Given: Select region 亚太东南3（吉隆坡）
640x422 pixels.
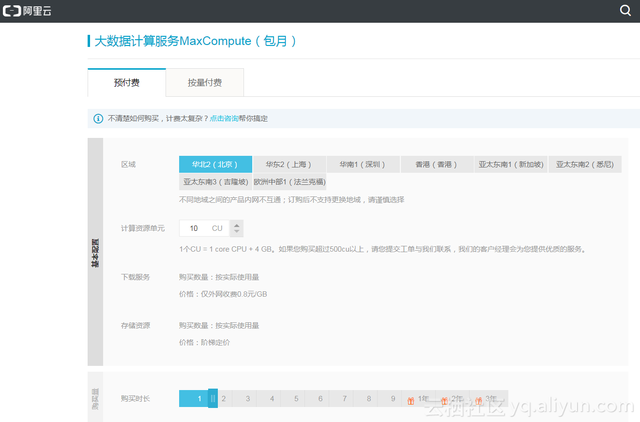Looking at the screenshot, I should coord(215,182).
